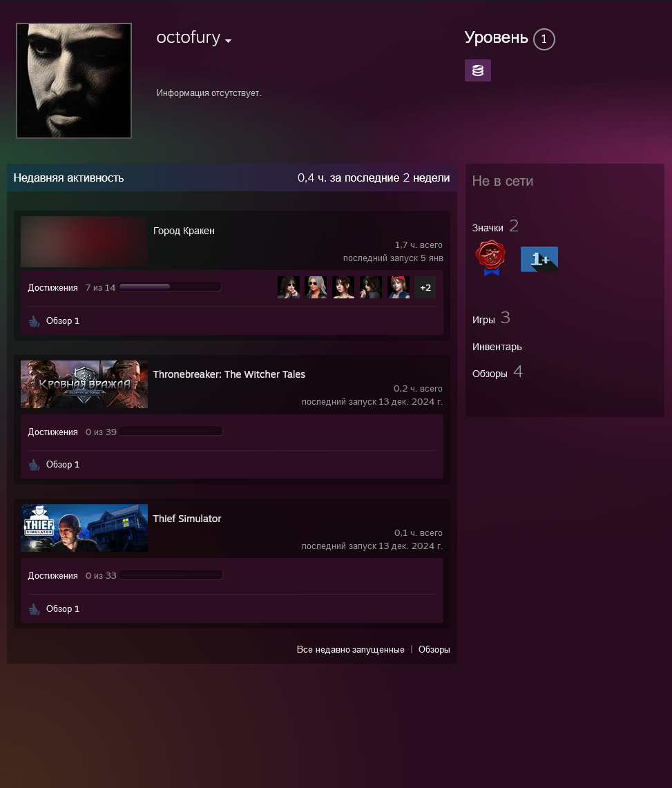672x788 pixels.
Task: Expand the octofury username dropdown arrow
Action: click(x=228, y=41)
